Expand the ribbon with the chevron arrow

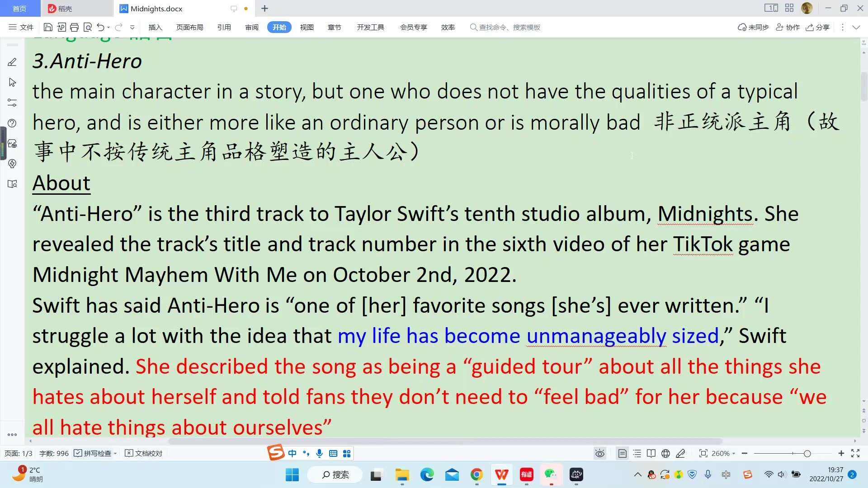pos(856,27)
